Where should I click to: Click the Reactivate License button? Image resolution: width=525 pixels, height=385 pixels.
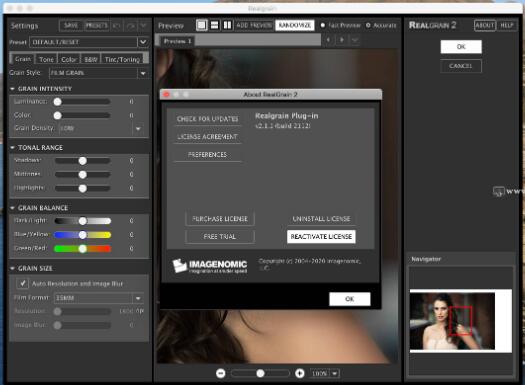pos(321,236)
